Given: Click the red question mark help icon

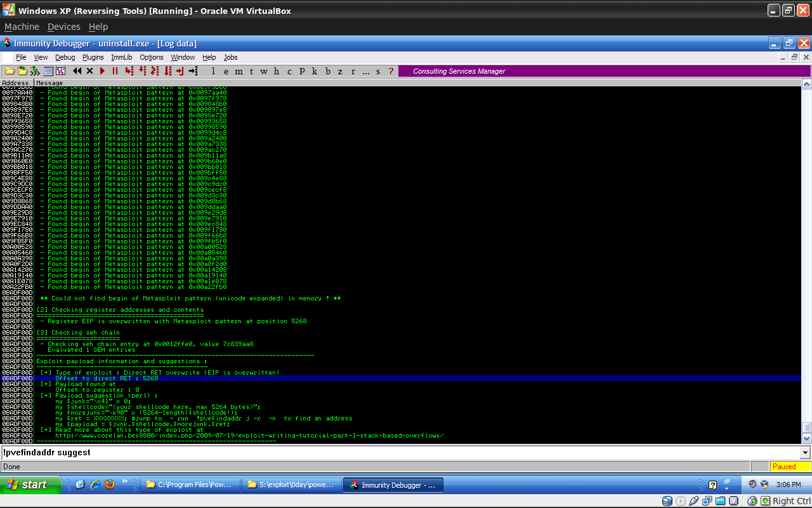Looking at the screenshot, I should click(x=391, y=71).
